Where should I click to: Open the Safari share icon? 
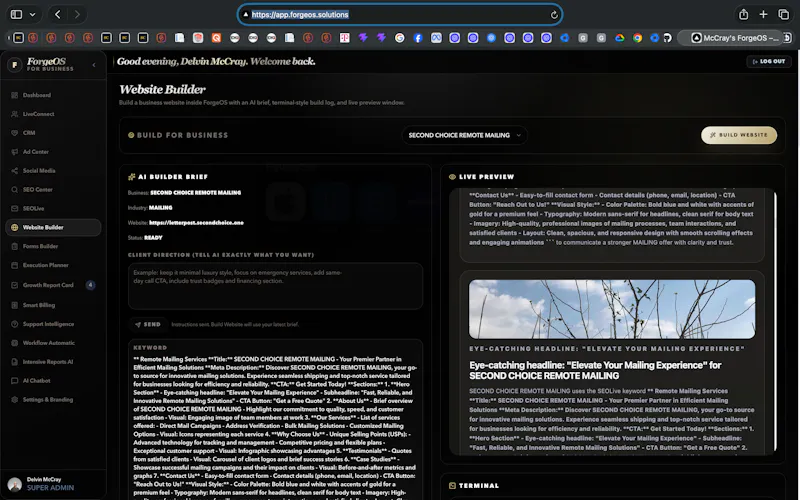pyautogui.click(x=743, y=14)
